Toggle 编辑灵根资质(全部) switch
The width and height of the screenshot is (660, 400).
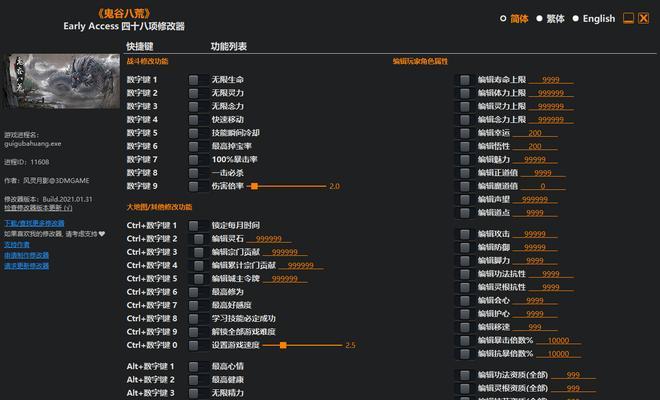click(465, 388)
